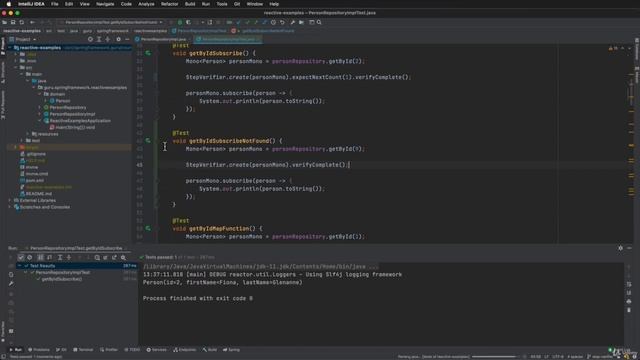
Task: Collapse the src folder
Action: (x=16, y=67)
